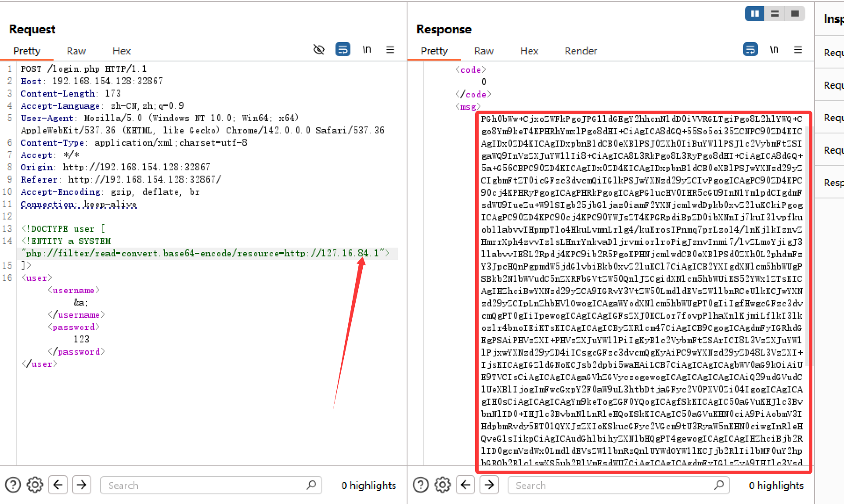Viewport: 844px width, 504px height.
Task: Show newline characters in Response panel
Action: (774, 50)
